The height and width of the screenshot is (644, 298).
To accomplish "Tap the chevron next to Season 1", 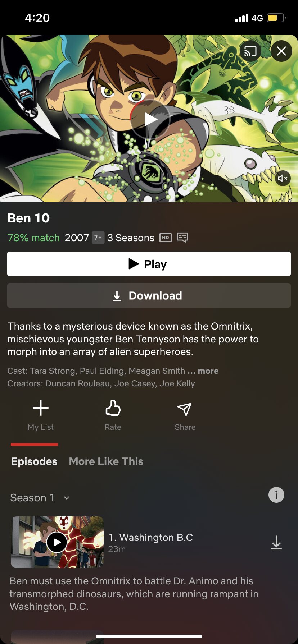I will tap(67, 498).
